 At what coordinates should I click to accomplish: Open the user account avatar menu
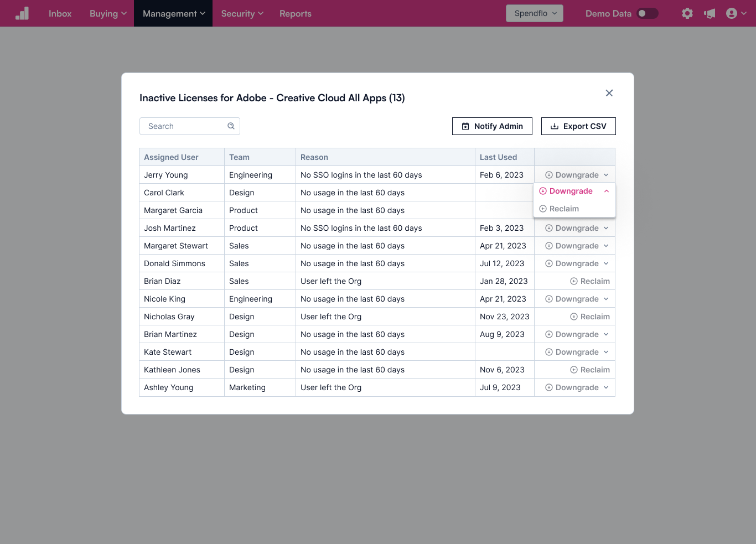[x=736, y=13]
